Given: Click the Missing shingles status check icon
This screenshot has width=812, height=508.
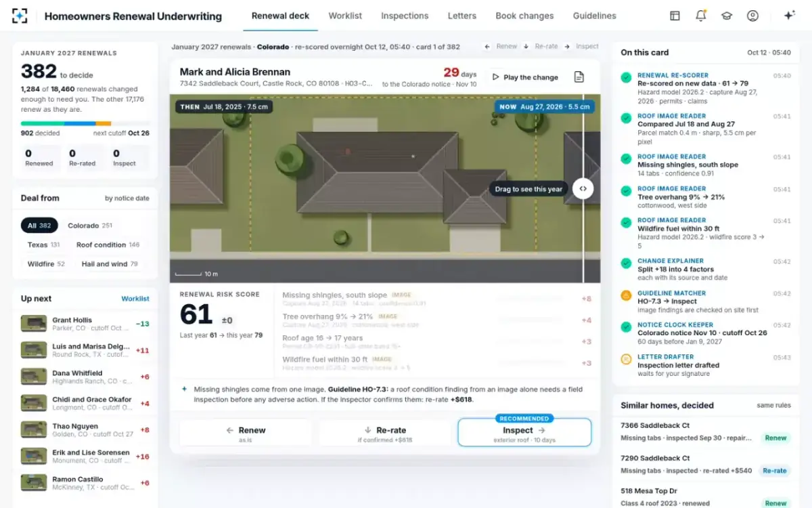Looking at the screenshot, I should point(627,159).
